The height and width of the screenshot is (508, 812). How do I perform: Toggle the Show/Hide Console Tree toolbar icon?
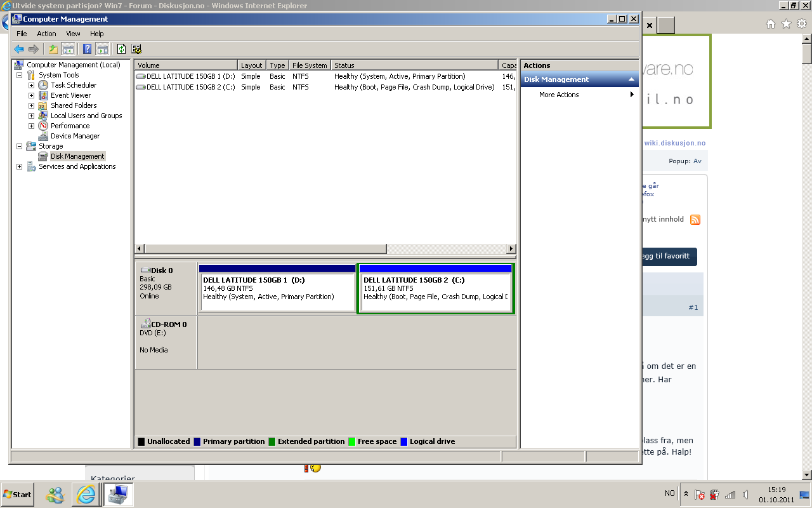68,49
